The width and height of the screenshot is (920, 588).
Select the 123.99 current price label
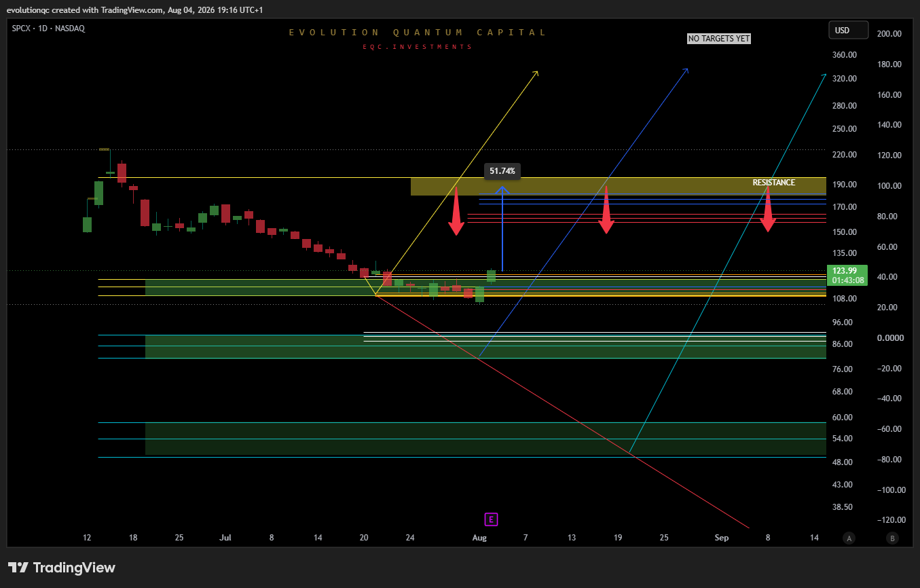point(843,271)
